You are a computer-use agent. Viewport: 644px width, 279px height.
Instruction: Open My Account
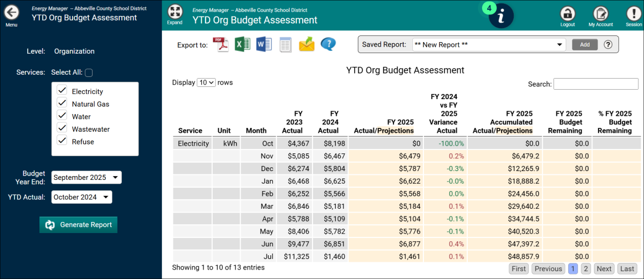(601, 14)
